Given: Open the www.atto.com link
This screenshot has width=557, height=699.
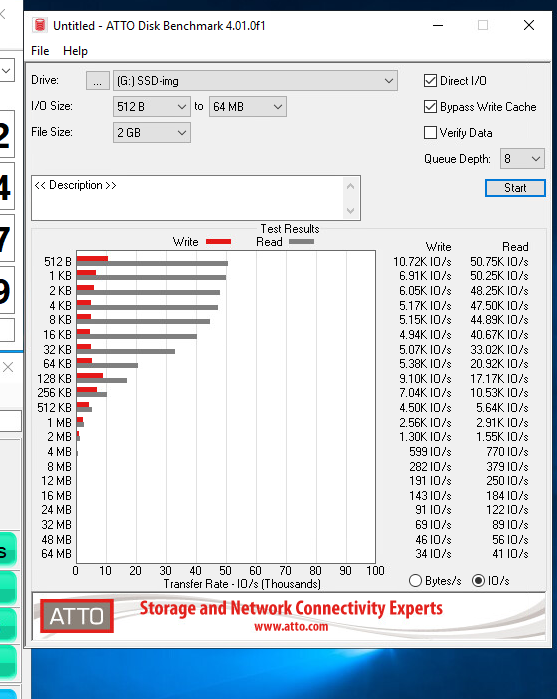Looking at the screenshot, I should tap(291, 627).
